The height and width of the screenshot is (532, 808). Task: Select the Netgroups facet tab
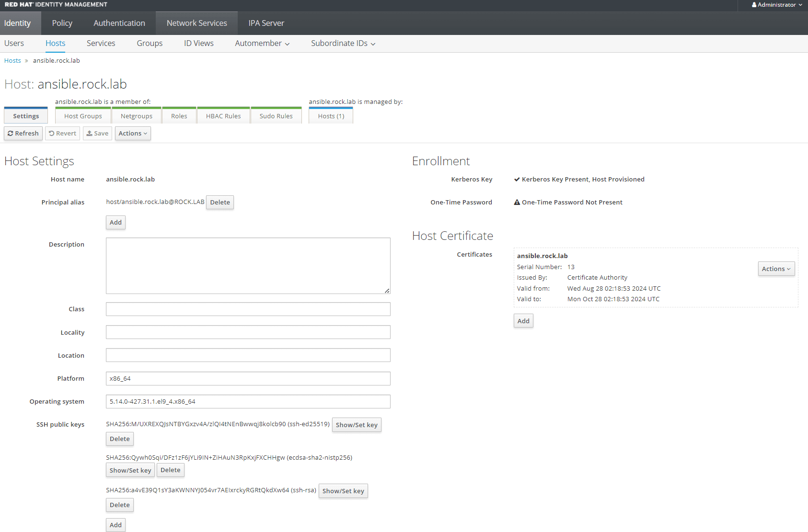[x=137, y=116]
